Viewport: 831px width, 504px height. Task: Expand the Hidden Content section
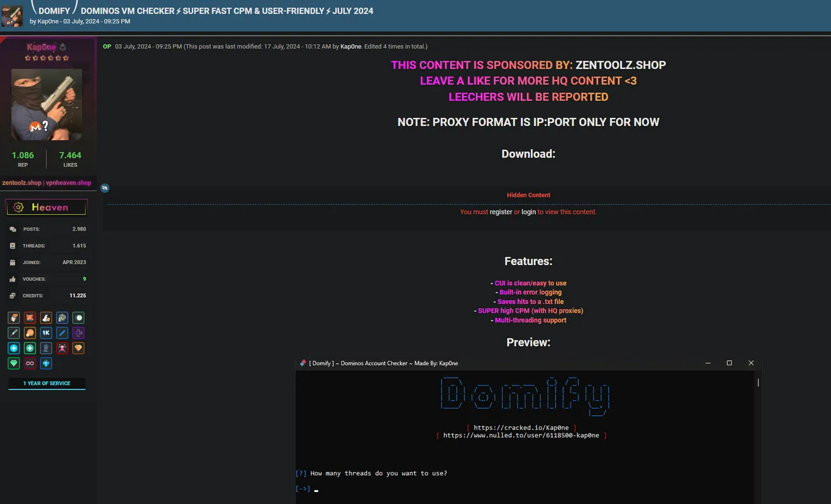click(x=528, y=195)
